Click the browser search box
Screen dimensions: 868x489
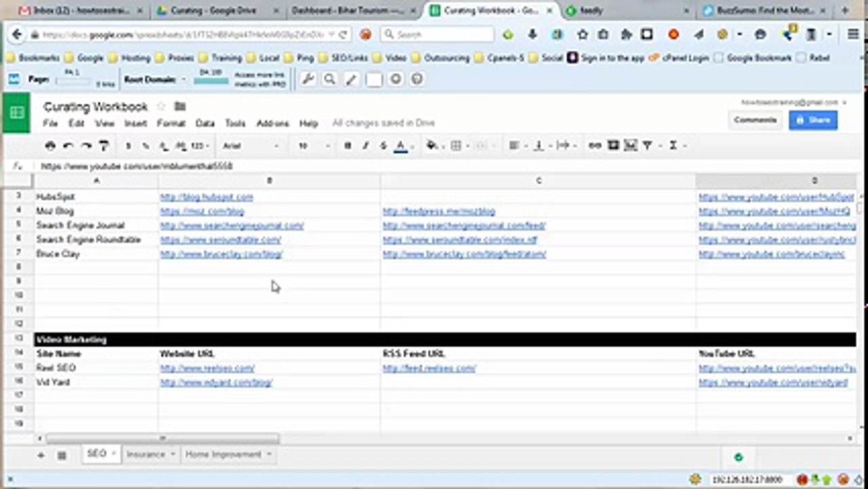[x=437, y=34]
